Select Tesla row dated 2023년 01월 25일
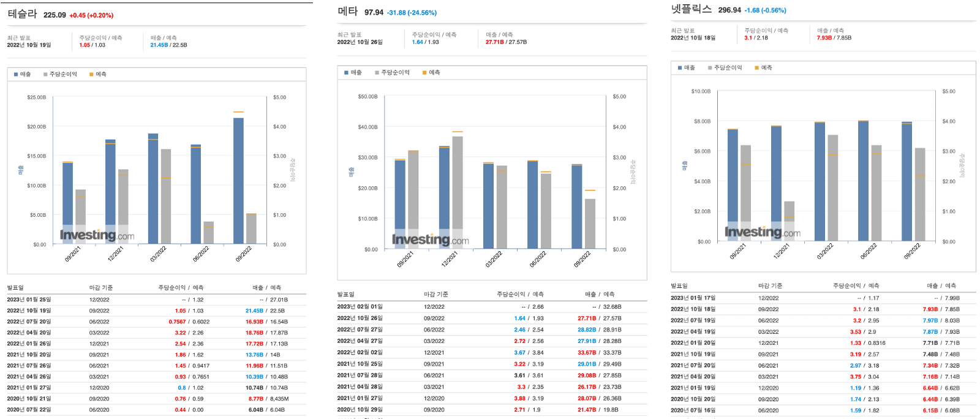 pos(156,300)
